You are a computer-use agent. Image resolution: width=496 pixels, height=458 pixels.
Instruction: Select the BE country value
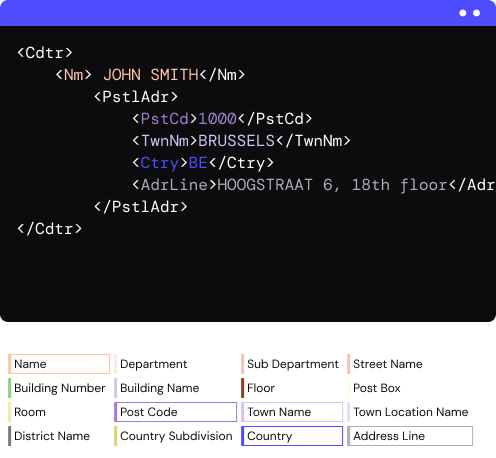[198, 163]
